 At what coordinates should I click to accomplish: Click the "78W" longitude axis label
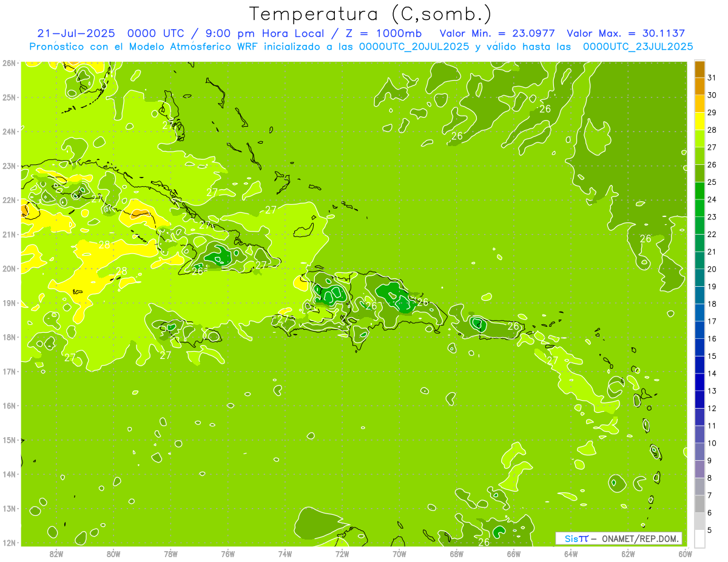(170, 553)
